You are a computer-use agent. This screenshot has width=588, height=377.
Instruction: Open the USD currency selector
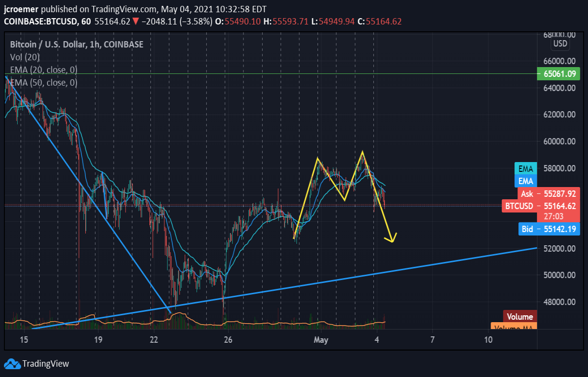pyautogui.click(x=560, y=44)
